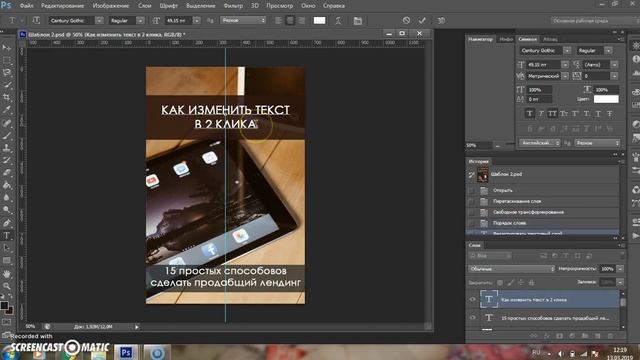The image size is (640, 360).
Task: Open the Фильтр menu
Action: (x=233, y=6)
